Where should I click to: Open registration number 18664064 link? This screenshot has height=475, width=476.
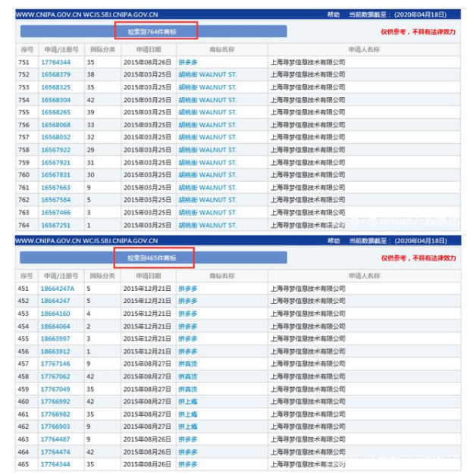[55, 327]
